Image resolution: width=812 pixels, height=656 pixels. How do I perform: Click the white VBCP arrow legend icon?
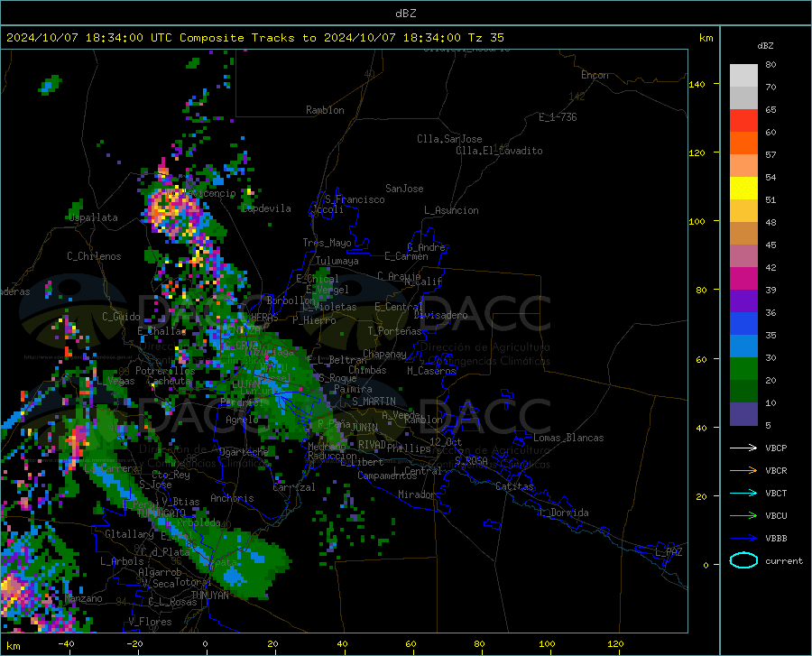(x=743, y=448)
